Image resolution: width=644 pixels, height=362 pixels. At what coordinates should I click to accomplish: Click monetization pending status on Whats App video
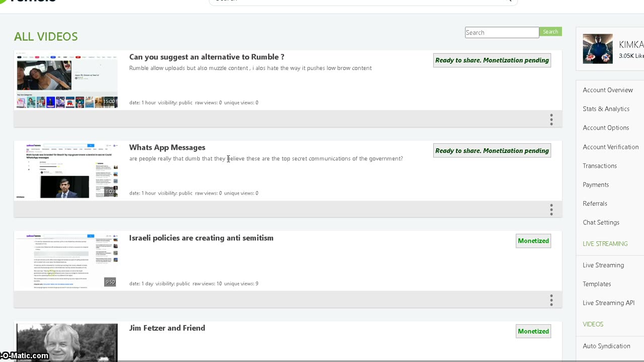(x=492, y=151)
